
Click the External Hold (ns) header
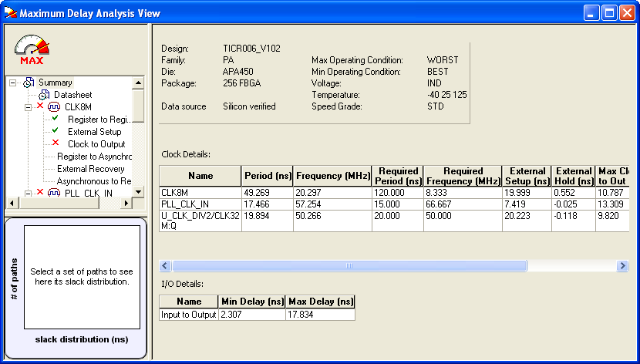574,176
